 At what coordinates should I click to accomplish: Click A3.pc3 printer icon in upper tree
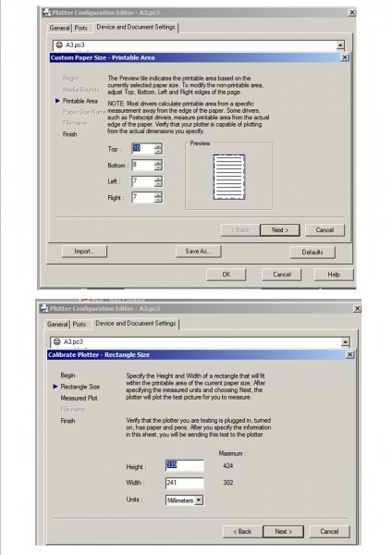[59, 45]
